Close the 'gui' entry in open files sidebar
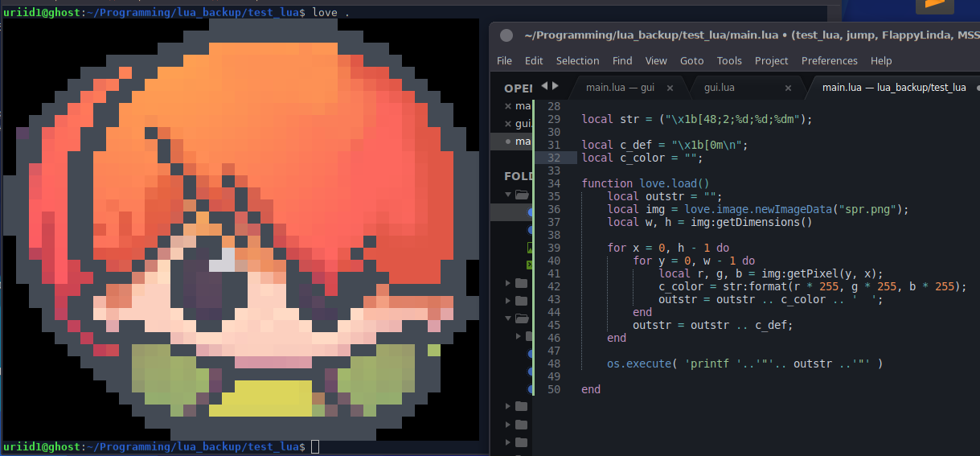The height and width of the screenshot is (456, 980). (508, 124)
